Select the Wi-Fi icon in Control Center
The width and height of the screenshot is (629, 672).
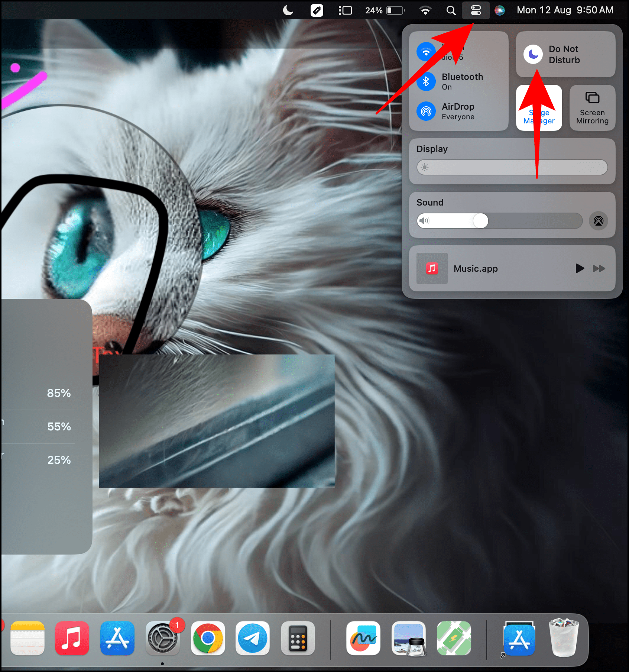click(426, 52)
